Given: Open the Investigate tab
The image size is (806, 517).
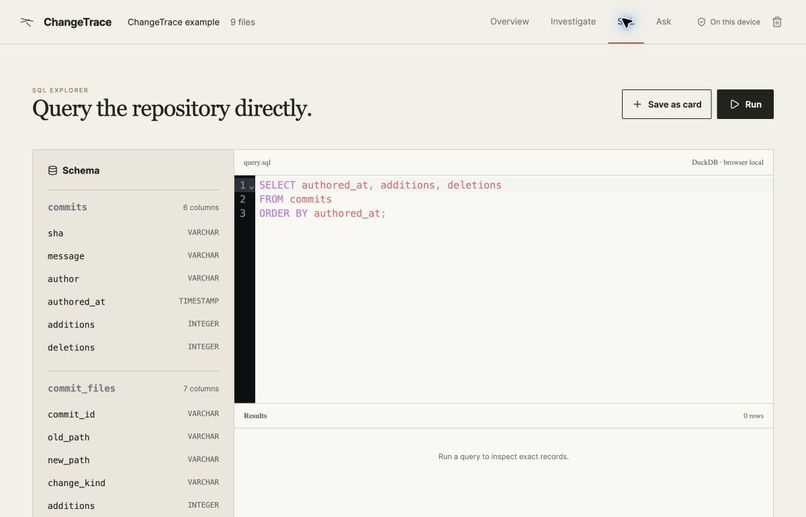Looking at the screenshot, I should pyautogui.click(x=573, y=22).
